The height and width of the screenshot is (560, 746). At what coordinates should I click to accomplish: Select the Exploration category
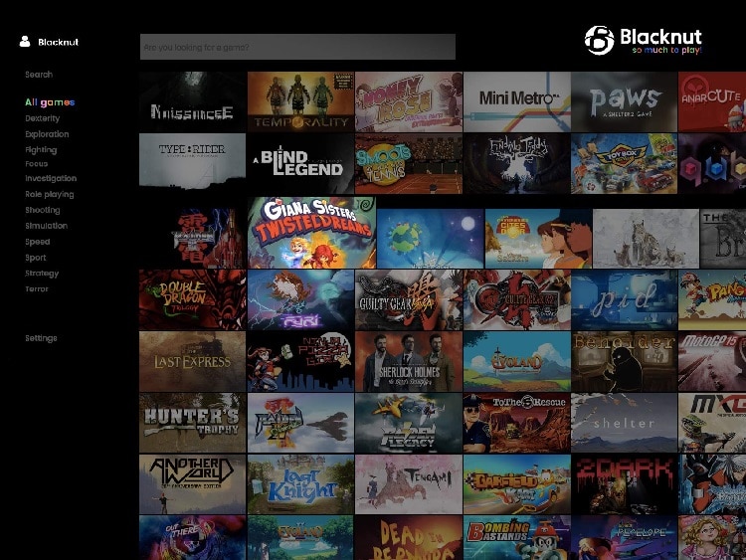[x=47, y=134]
